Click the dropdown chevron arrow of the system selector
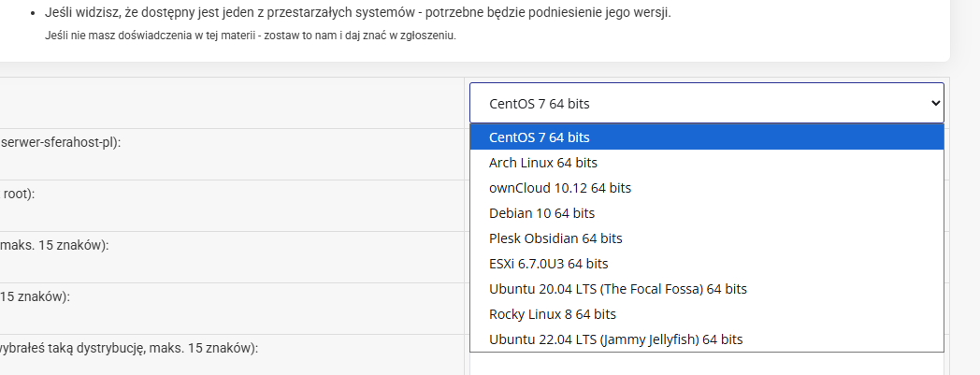Screen dimensions: 980x375 pos(935,103)
